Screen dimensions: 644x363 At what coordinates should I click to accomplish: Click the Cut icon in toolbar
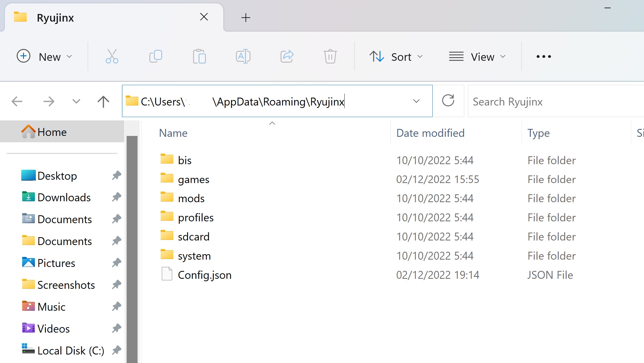(x=112, y=56)
